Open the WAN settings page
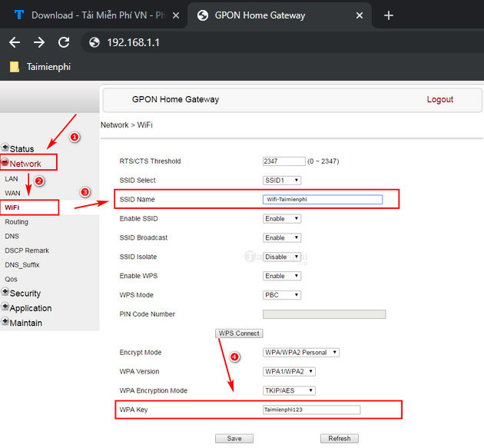 pyautogui.click(x=12, y=193)
